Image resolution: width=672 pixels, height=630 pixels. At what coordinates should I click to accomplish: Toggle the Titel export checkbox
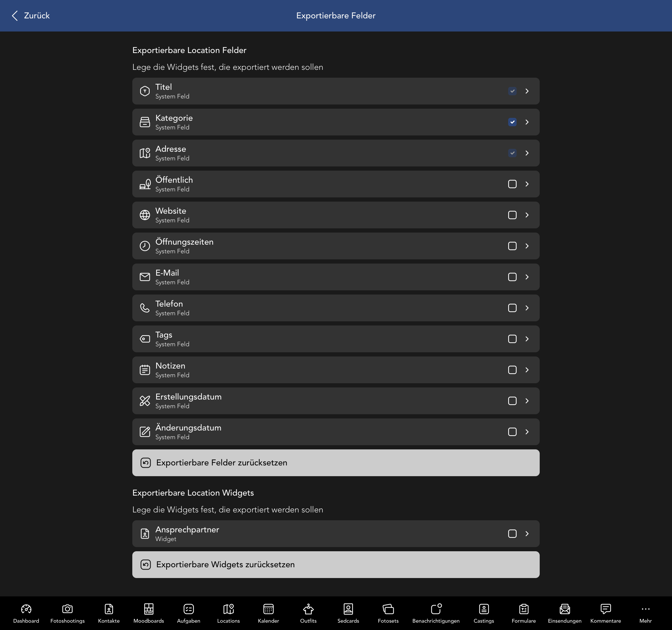click(x=512, y=91)
